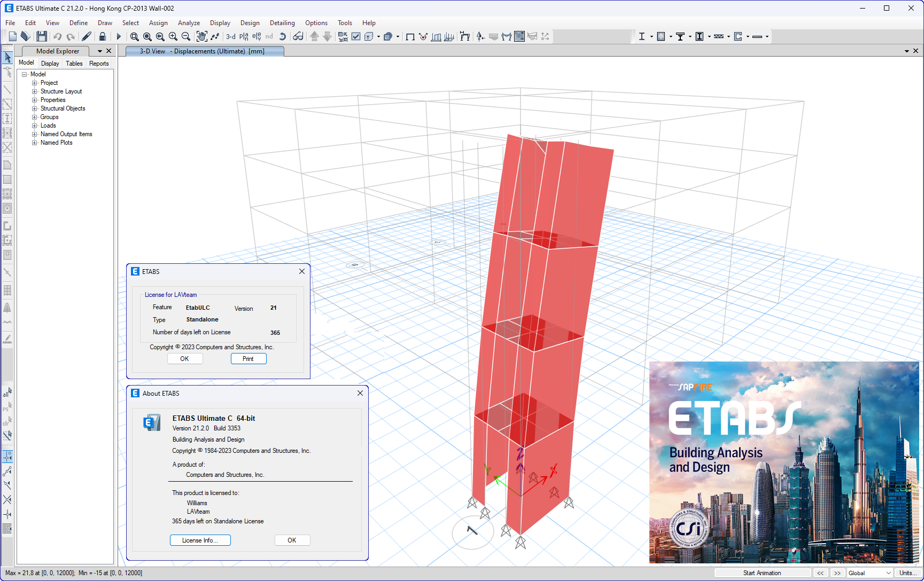The width and height of the screenshot is (924, 581).
Task: Click the Redo arrow icon
Action: [71, 36]
